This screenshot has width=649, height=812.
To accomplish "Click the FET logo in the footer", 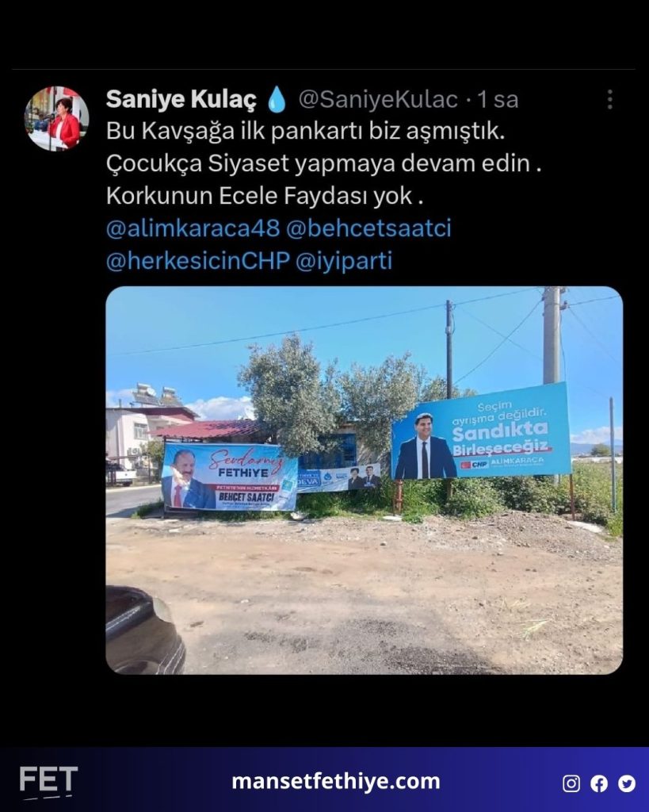I will pyautogui.click(x=48, y=782).
